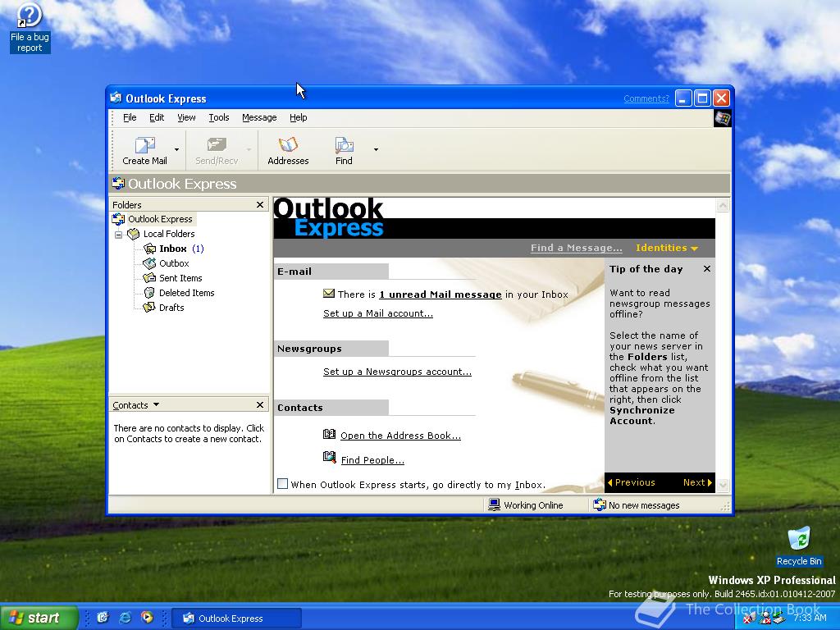Click the Local Folders icon
The image size is (840, 630).
tap(134, 234)
